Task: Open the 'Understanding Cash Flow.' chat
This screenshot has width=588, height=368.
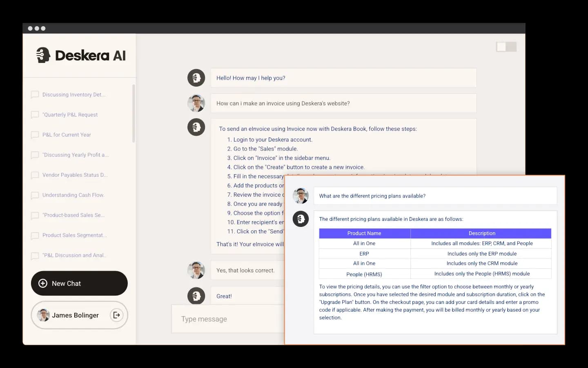Action: (x=73, y=195)
